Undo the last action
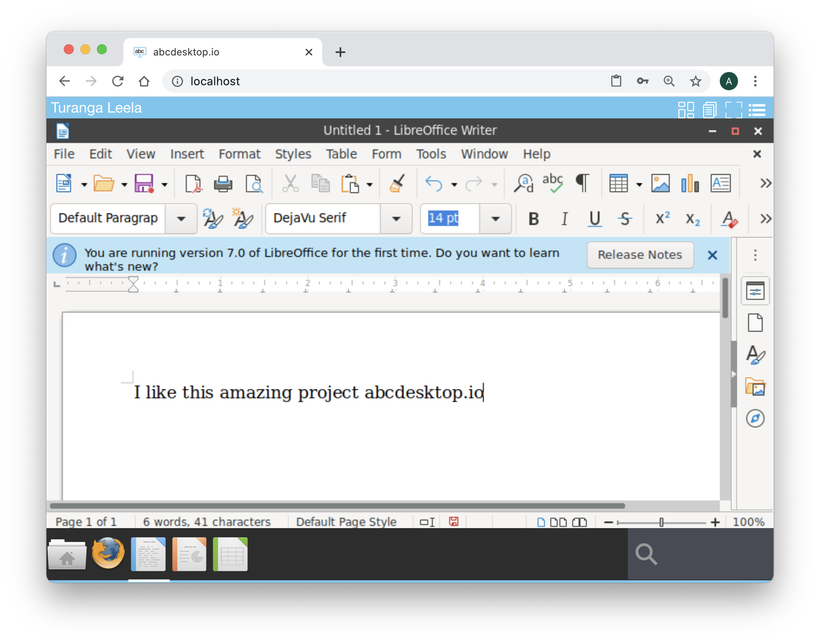 (434, 183)
